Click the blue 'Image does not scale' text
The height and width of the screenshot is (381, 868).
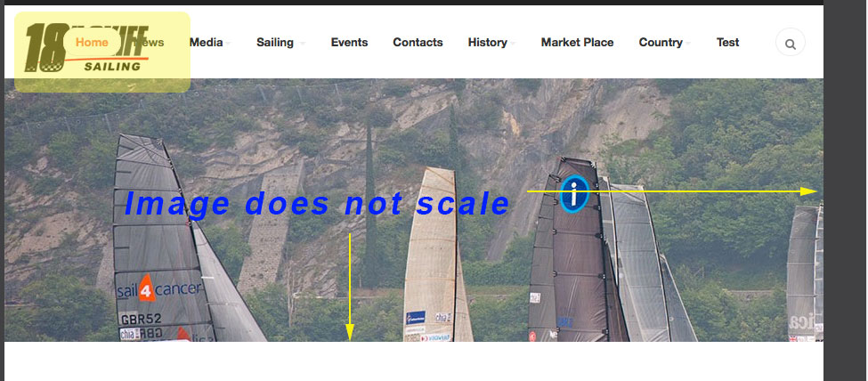coord(317,204)
